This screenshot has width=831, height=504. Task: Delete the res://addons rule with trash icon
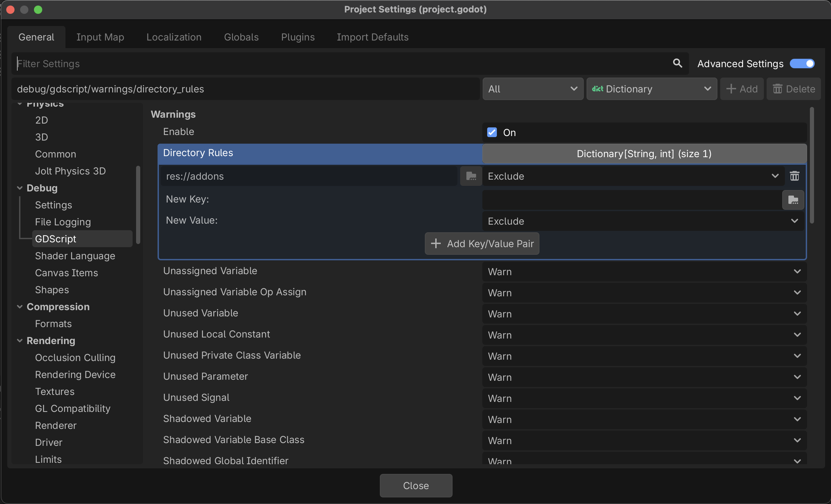click(795, 176)
